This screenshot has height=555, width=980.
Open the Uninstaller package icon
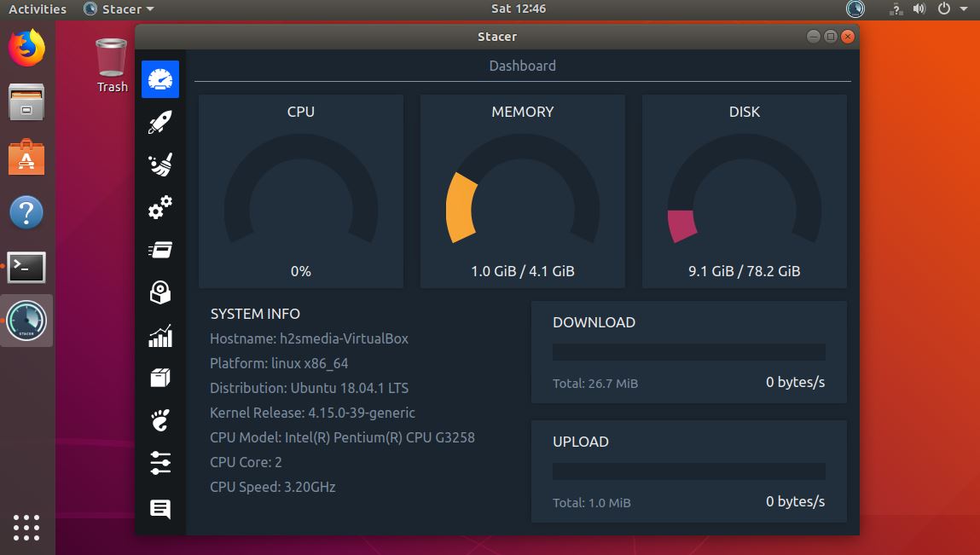tap(159, 292)
